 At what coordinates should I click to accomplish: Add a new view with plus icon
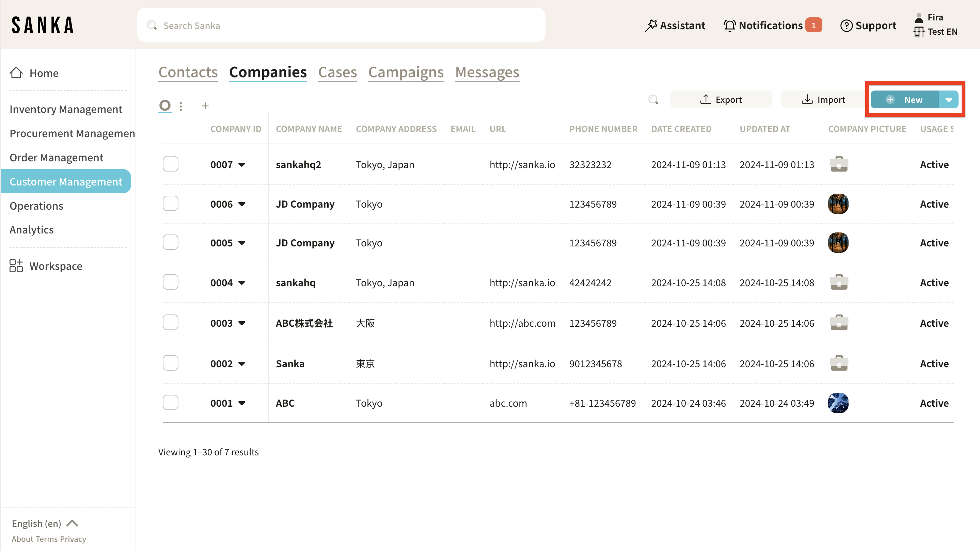(x=205, y=106)
